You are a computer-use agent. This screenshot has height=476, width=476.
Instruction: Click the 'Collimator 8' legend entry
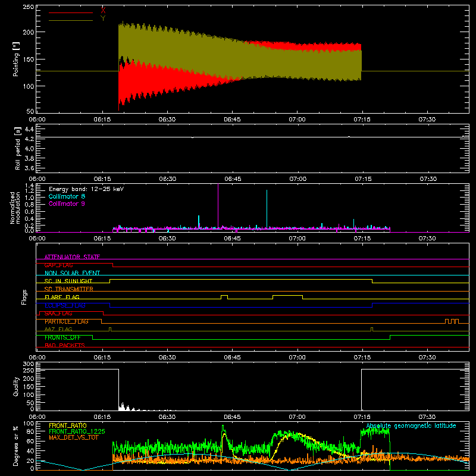67,196
